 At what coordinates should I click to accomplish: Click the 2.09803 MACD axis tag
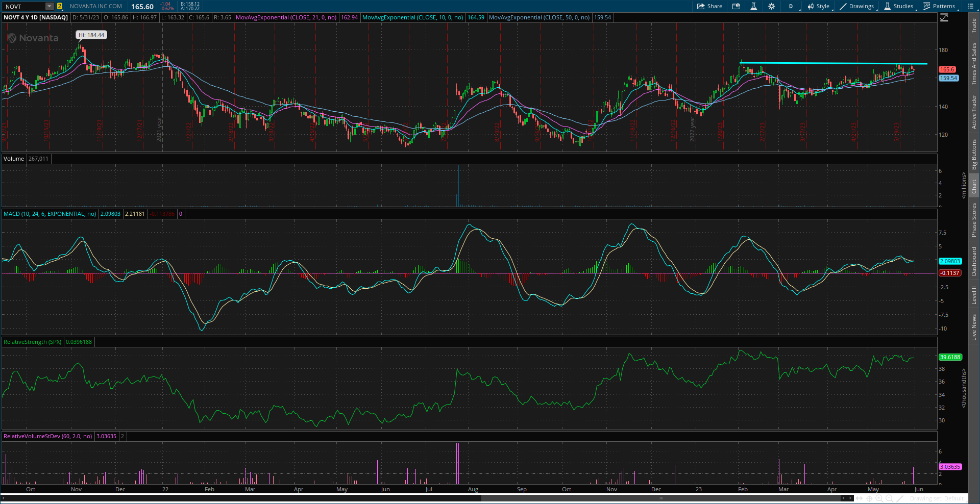click(950, 261)
